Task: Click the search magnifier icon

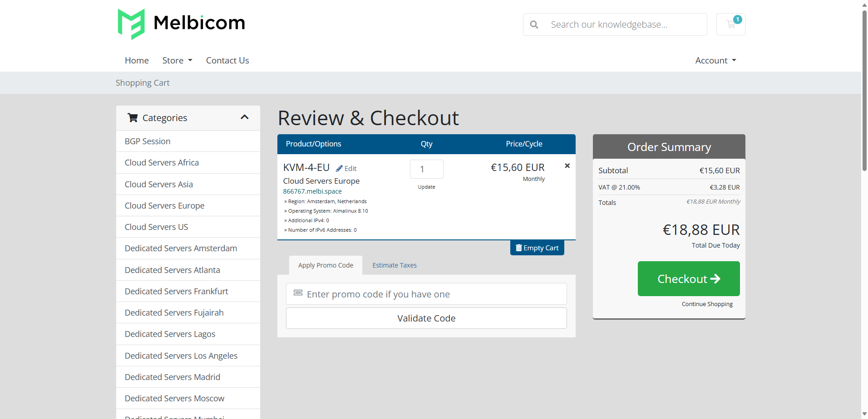Action: click(534, 24)
